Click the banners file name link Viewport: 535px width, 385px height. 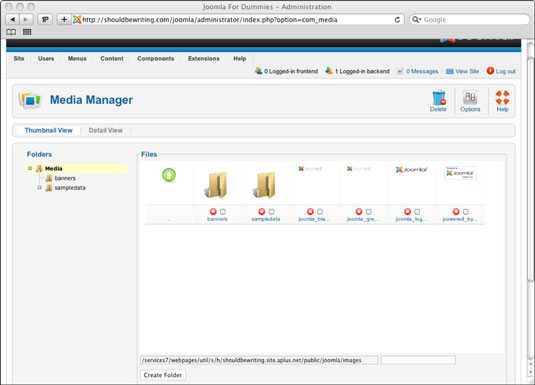217,219
